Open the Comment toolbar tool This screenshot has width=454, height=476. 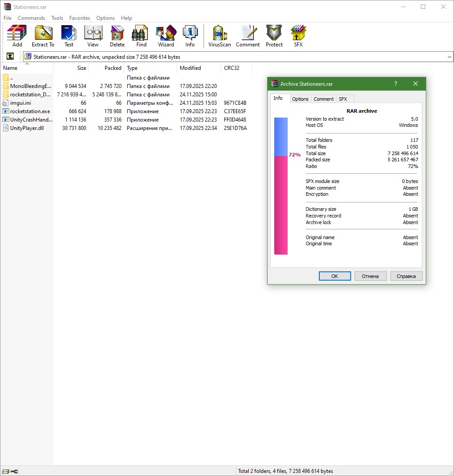click(x=248, y=36)
